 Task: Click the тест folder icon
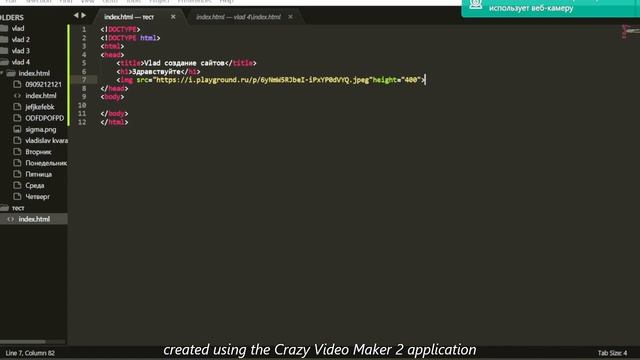coord(4,208)
